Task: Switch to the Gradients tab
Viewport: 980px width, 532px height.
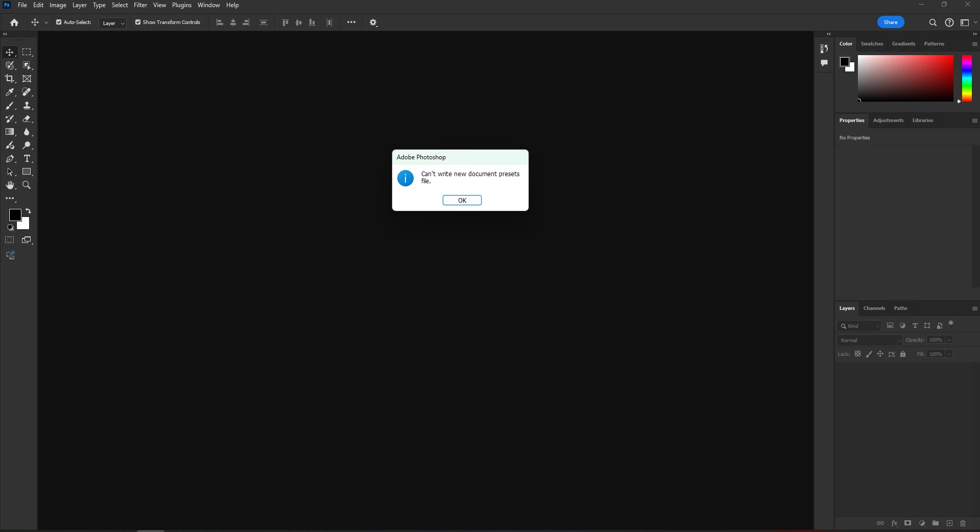Action: click(903, 44)
